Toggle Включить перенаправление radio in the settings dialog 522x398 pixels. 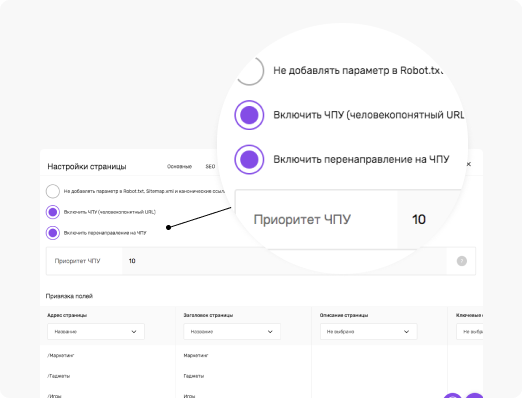coord(53,233)
